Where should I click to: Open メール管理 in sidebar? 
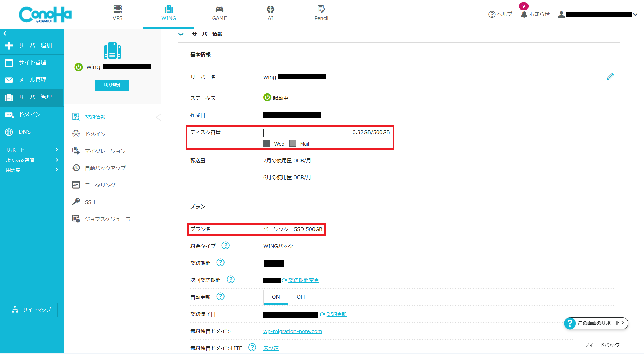pos(32,80)
